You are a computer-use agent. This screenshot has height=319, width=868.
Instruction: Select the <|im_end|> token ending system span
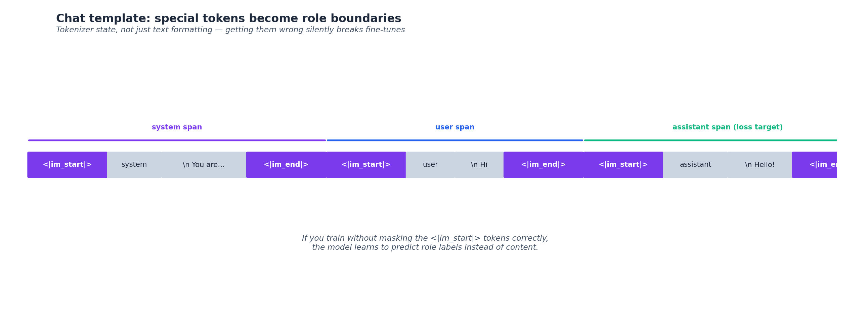point(286,165)
